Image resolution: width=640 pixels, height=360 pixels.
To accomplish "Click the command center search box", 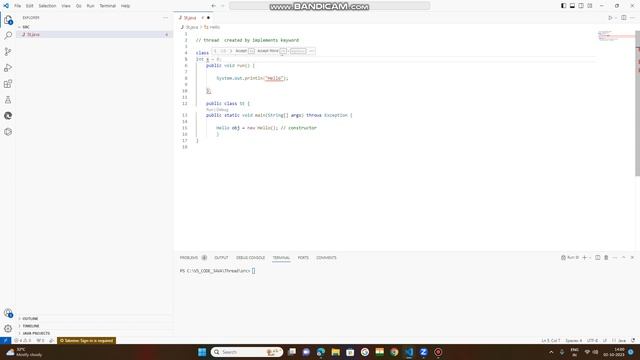I will 329,6.
